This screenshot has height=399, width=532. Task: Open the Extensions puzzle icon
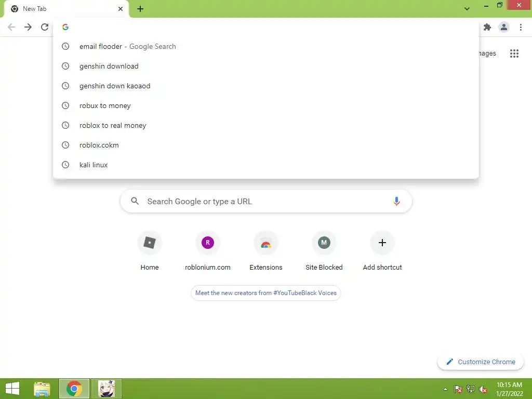pyautogui.click(x=487, y=27)
